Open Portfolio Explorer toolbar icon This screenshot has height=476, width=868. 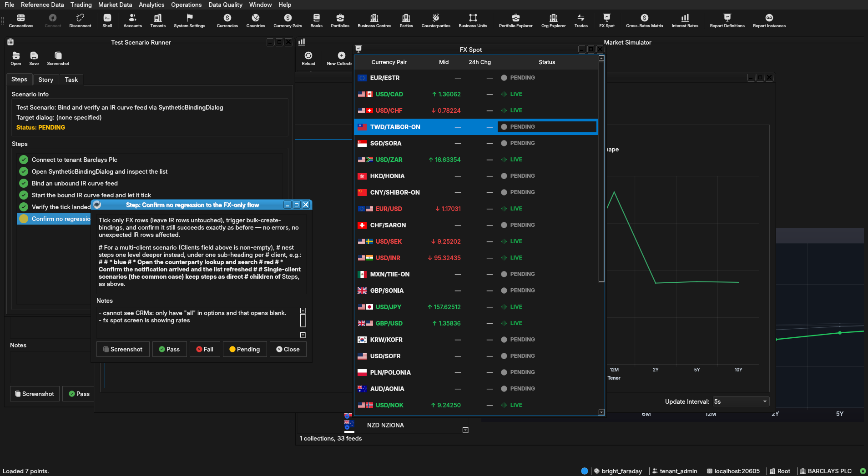tap(515, 21)
